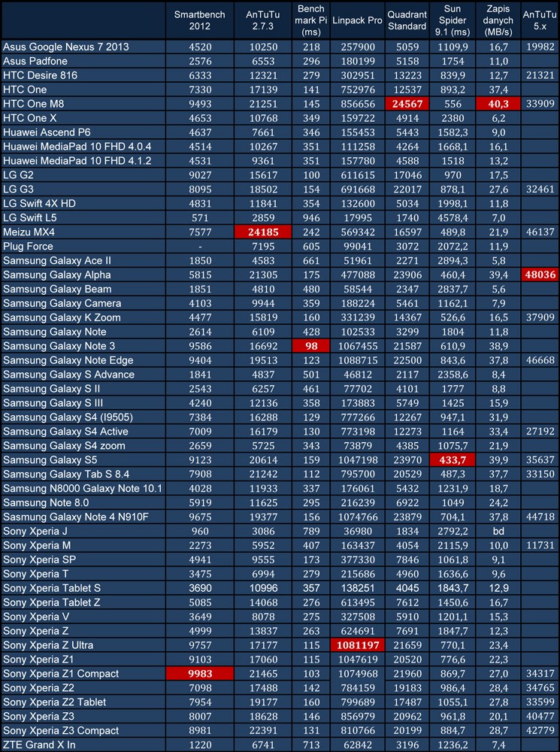560x752 pixels.
Task: Click the Quadrant Standard column header
Action: pos(407,20)
